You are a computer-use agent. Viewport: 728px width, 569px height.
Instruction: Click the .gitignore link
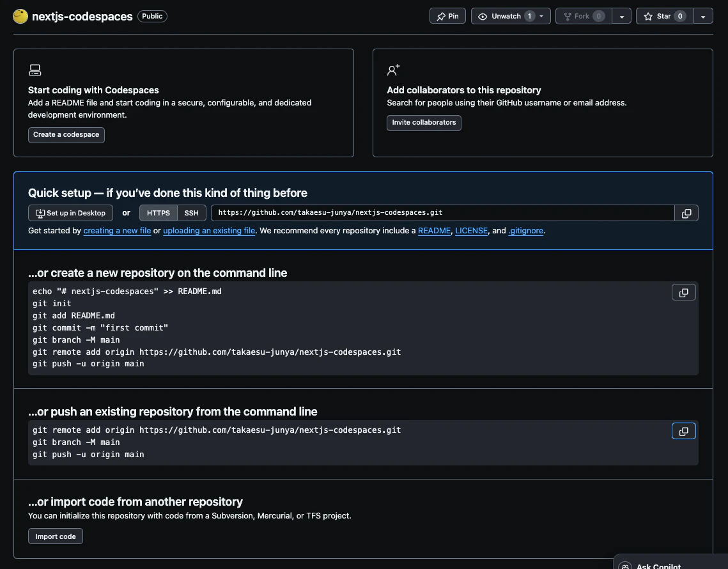click(525, 231)
